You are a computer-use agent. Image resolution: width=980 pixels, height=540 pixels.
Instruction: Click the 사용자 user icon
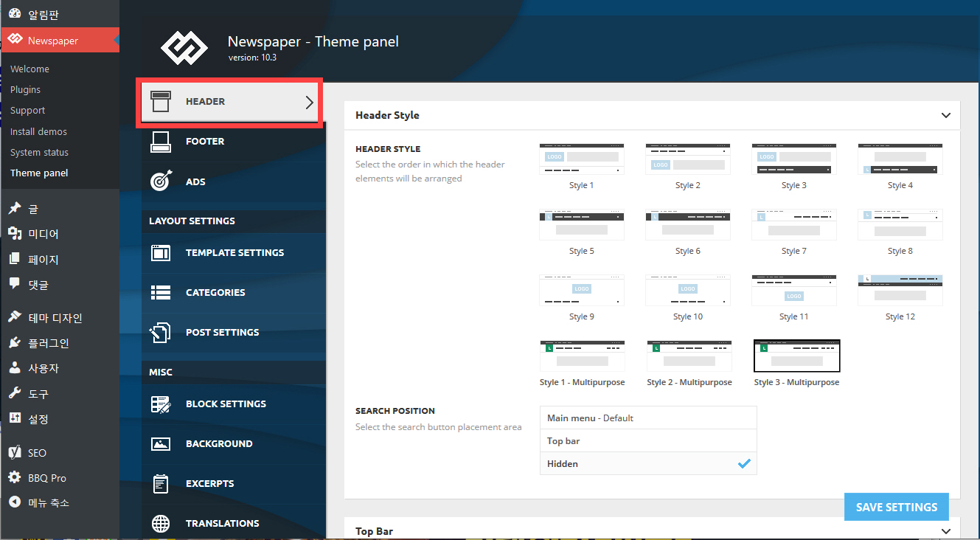tap(15, 367)
